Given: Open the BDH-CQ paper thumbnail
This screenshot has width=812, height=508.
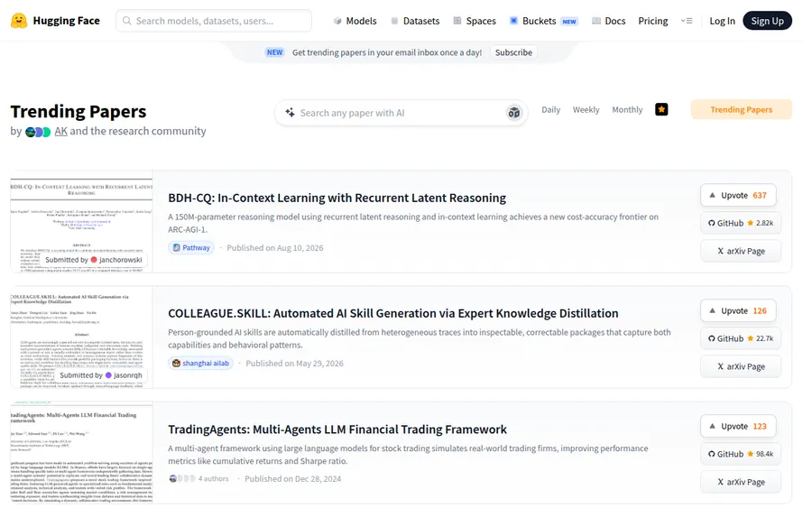Looking at the screenshot, I should (81, 222).
